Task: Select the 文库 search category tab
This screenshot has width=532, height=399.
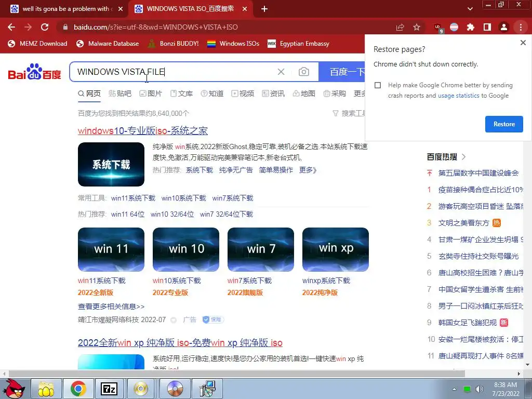Action: tap(181, 94)
